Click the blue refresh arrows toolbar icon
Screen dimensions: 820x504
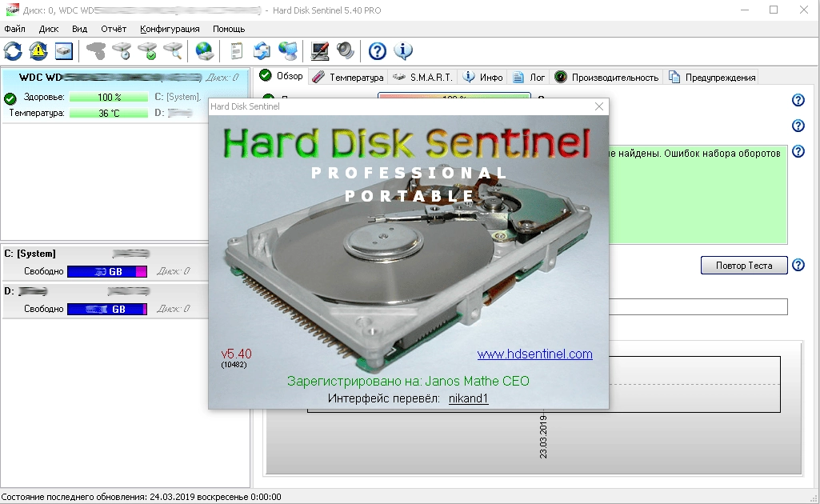tap(13, 51)
